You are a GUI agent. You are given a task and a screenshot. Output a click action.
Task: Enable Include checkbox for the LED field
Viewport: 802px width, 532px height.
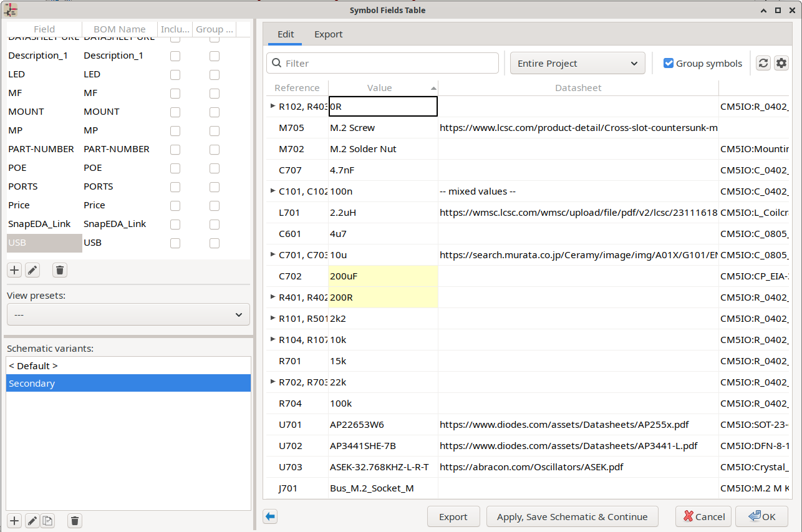[175, 74]
